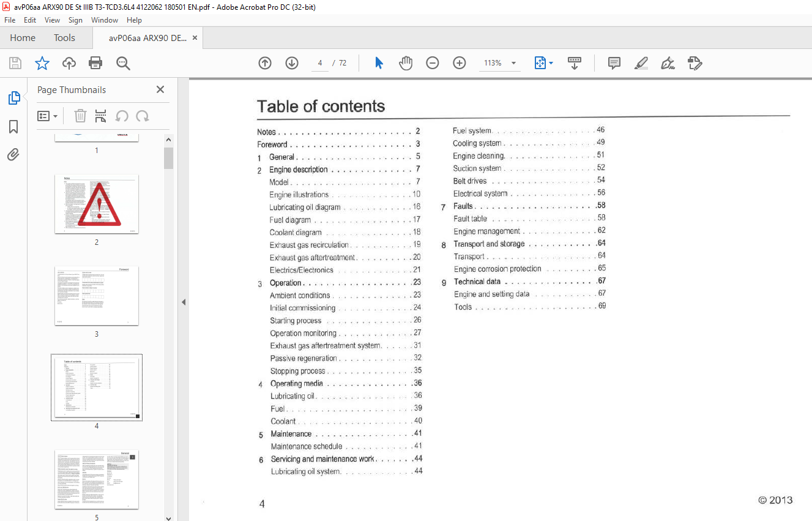
Task: Open the File menu
Action: (10, 20)
